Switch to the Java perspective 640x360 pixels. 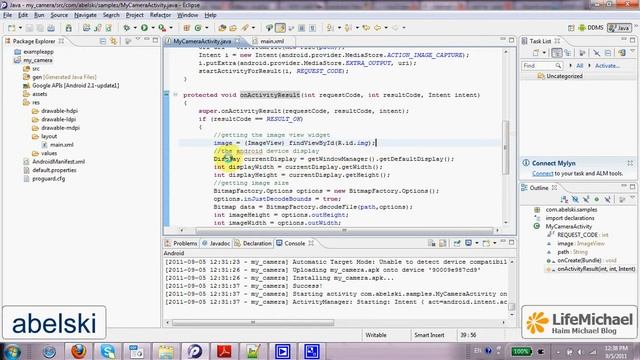point(619,28)
